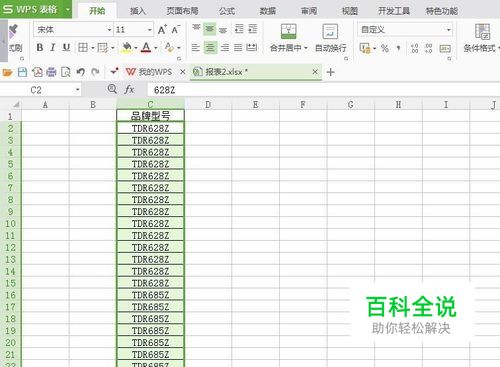Click the select-all corner triangle
The width and height of the screenshot is (500, 367).
(x=15, y=105)
